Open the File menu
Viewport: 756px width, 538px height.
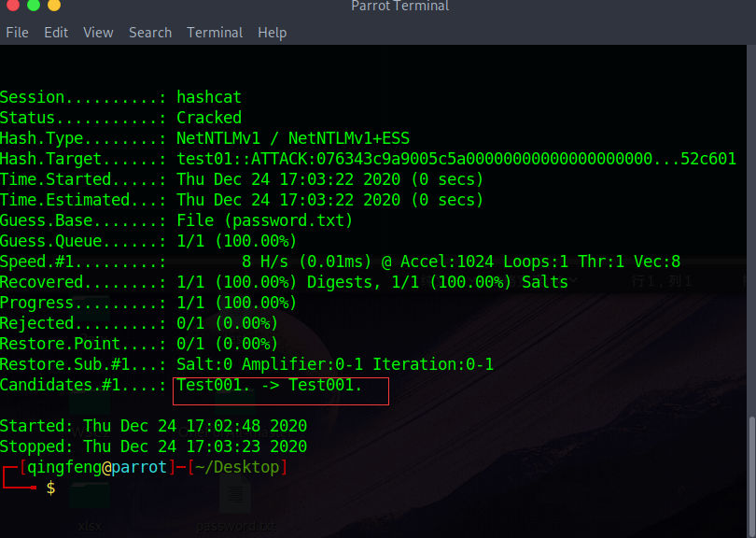[x=17, y=33]
